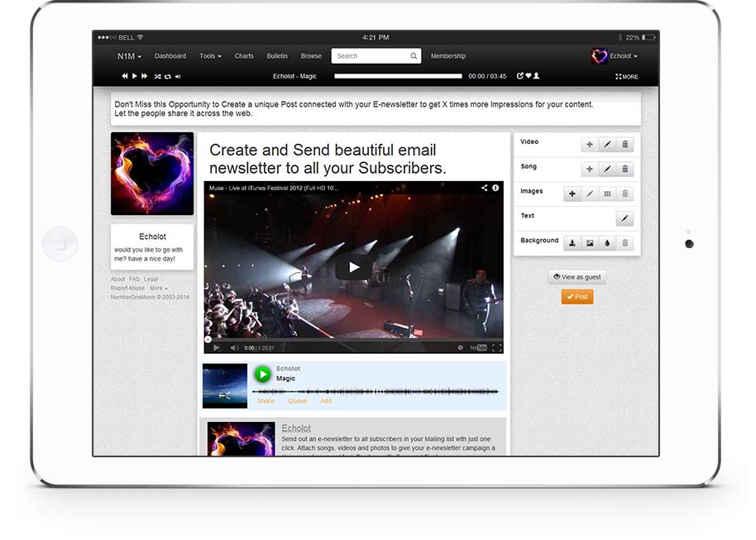
Task: Open the Bulletin page
Action: [277, 56]
